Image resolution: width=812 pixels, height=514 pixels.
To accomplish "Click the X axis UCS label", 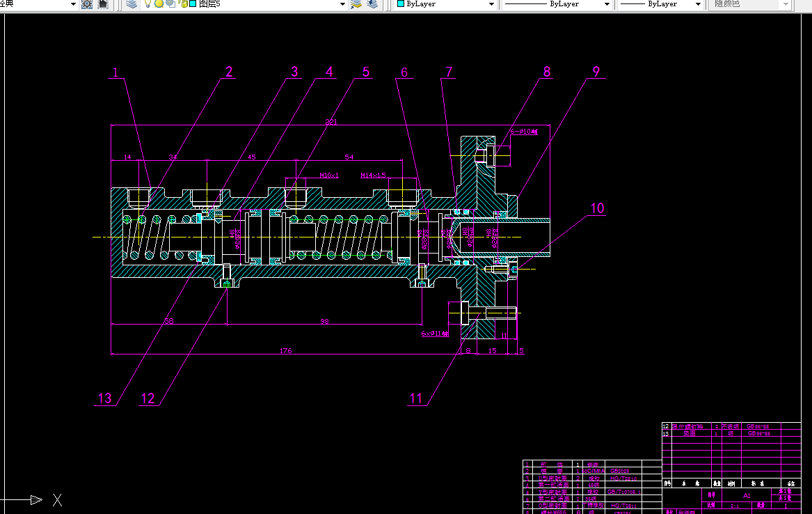I will tap(57, 500).
